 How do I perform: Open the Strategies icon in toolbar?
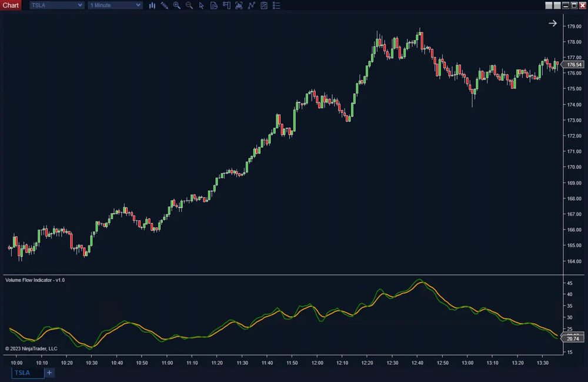point(251,5)
